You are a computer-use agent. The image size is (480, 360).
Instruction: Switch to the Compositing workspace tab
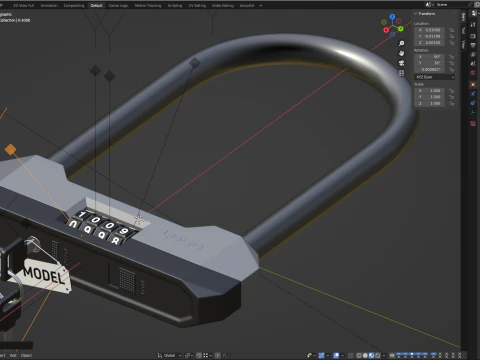(x=74, y=5)
